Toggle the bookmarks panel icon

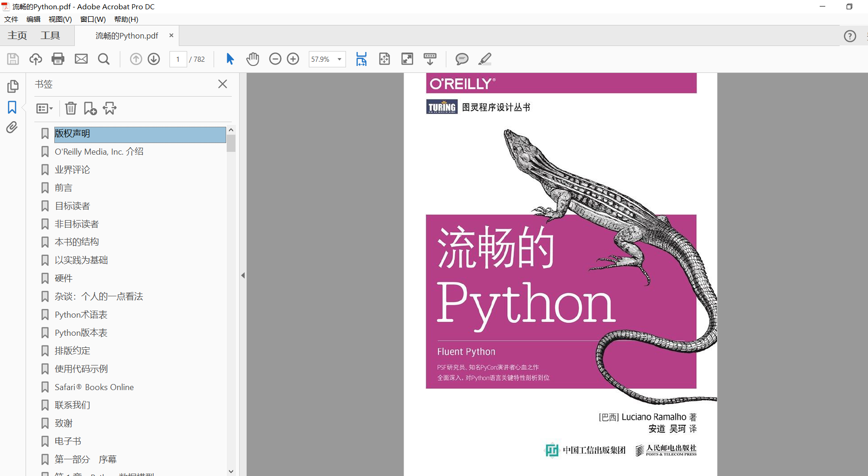point(12,107)
